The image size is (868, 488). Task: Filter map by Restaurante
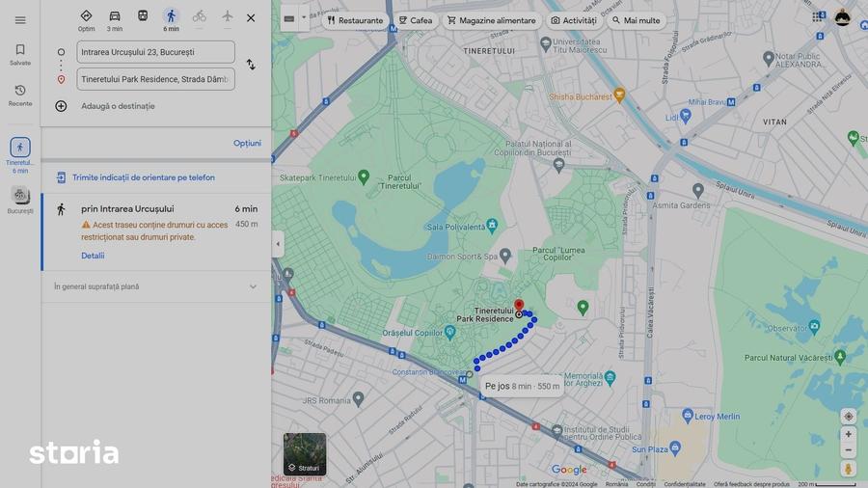coord(355,20)
